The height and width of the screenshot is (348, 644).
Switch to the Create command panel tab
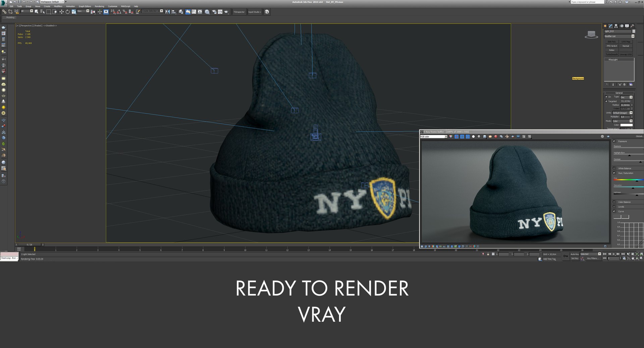(605, 26)
